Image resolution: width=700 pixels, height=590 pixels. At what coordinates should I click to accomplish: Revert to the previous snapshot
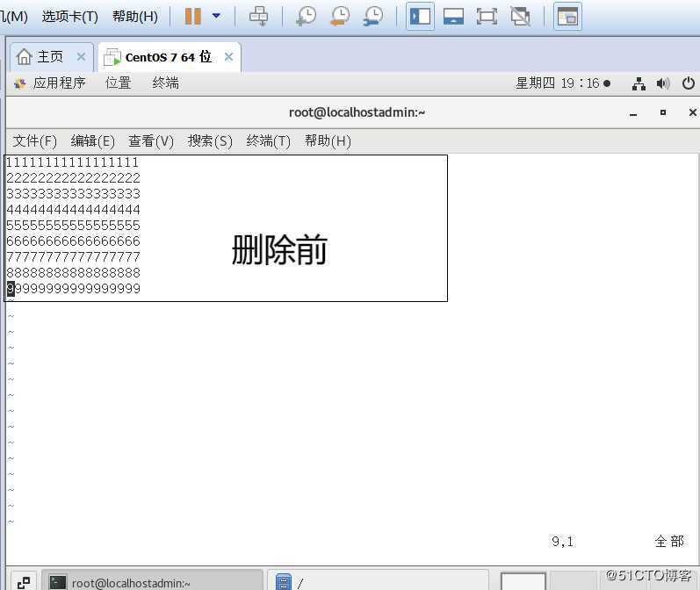(340, 17)
